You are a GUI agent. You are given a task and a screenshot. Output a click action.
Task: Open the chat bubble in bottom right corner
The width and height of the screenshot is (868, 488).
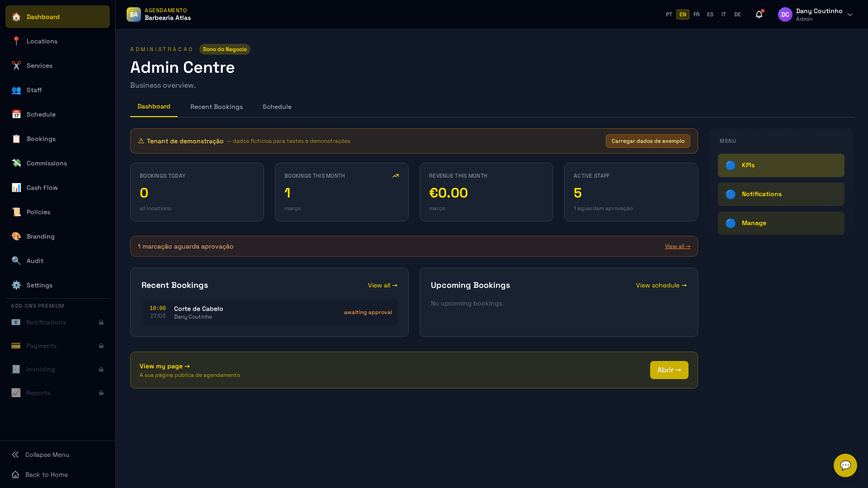point(845,465)
